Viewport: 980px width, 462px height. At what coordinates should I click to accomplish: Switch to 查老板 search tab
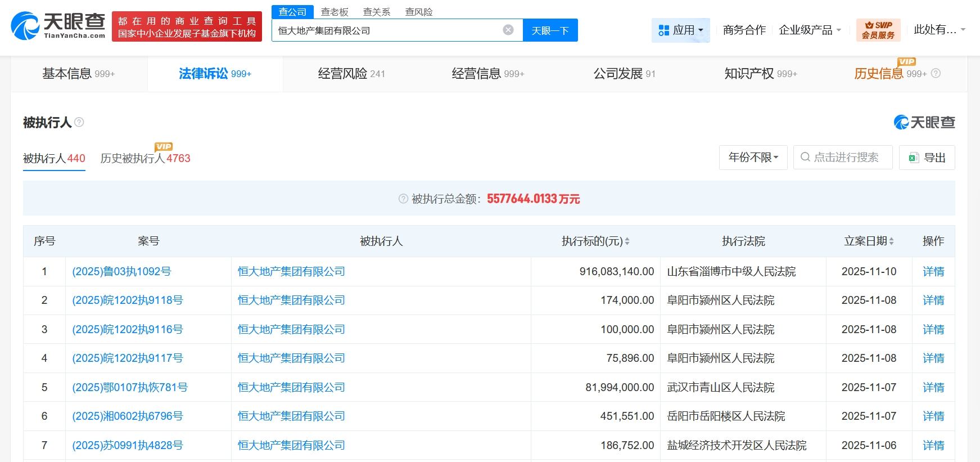click(x=335, y=12)
